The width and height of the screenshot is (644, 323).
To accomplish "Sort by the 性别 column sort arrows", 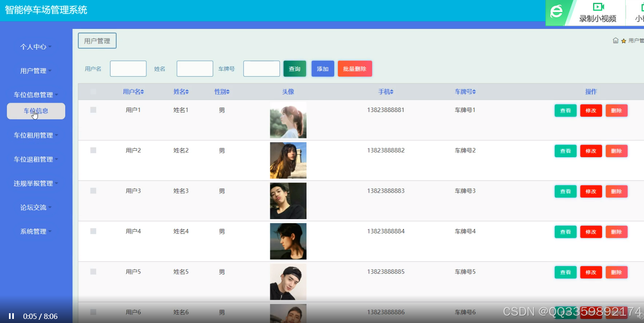I will pyautogui.click(x=228, y=92).
